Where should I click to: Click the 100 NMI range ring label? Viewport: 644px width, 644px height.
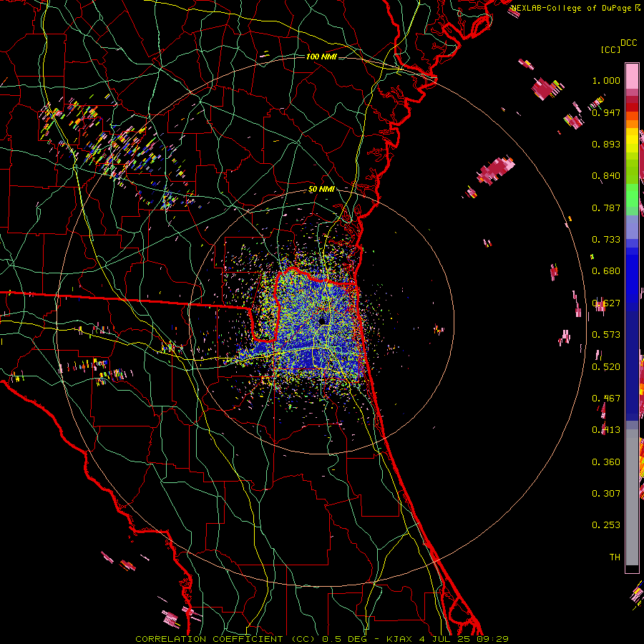[x=321, y=57]
